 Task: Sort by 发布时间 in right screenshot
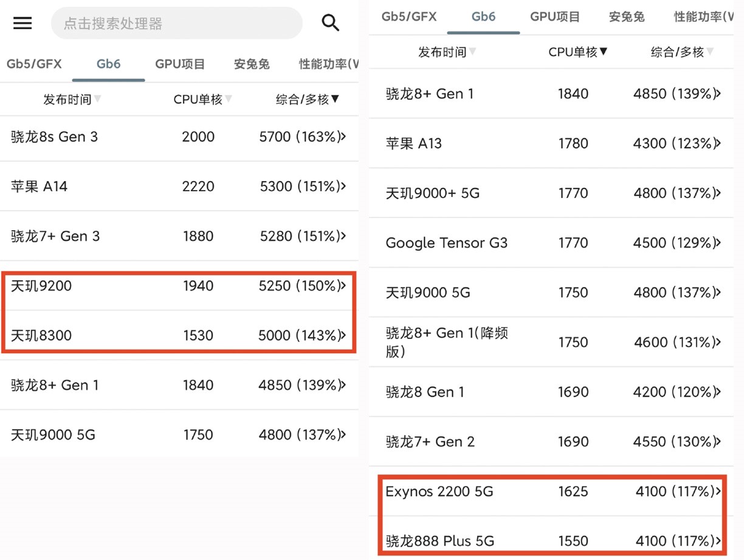(x=447, y=52)
